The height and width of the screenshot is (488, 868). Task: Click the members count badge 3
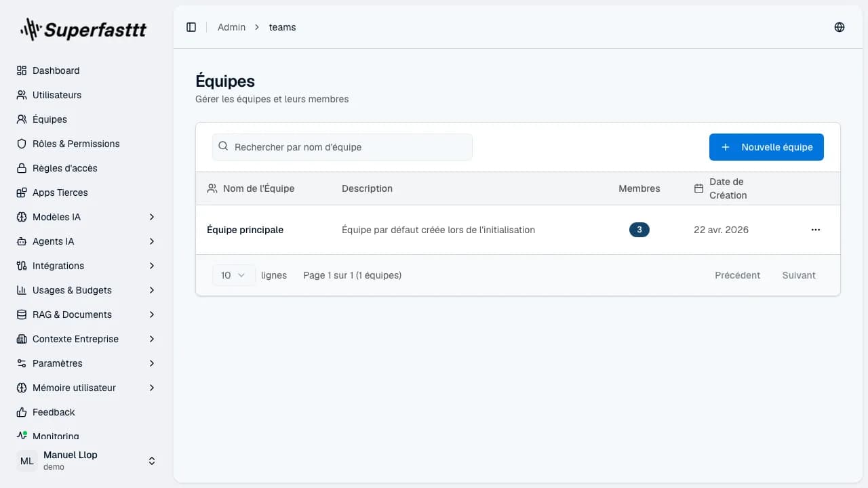tap(639, 230)
